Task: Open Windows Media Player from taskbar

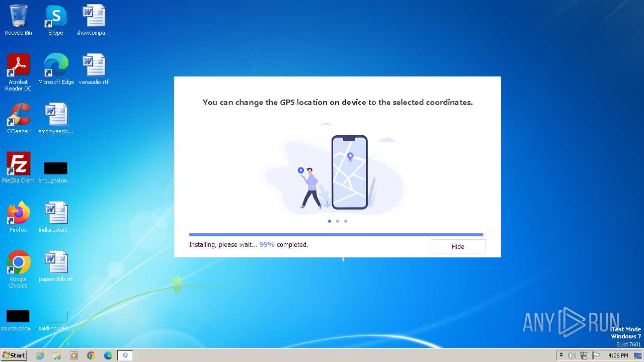Action: tap(74, 355)
